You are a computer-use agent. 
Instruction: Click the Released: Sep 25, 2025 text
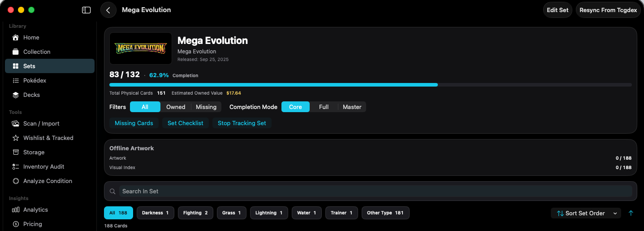click(x=203, y=59)
